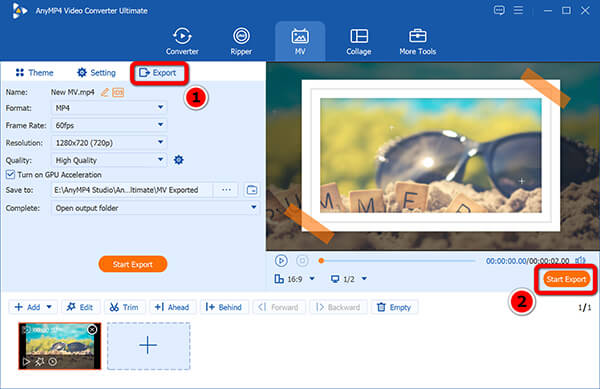The image size is (600, 389).
Task: Click the aspect ratio icon before 16:9
Action: (279, 279)
